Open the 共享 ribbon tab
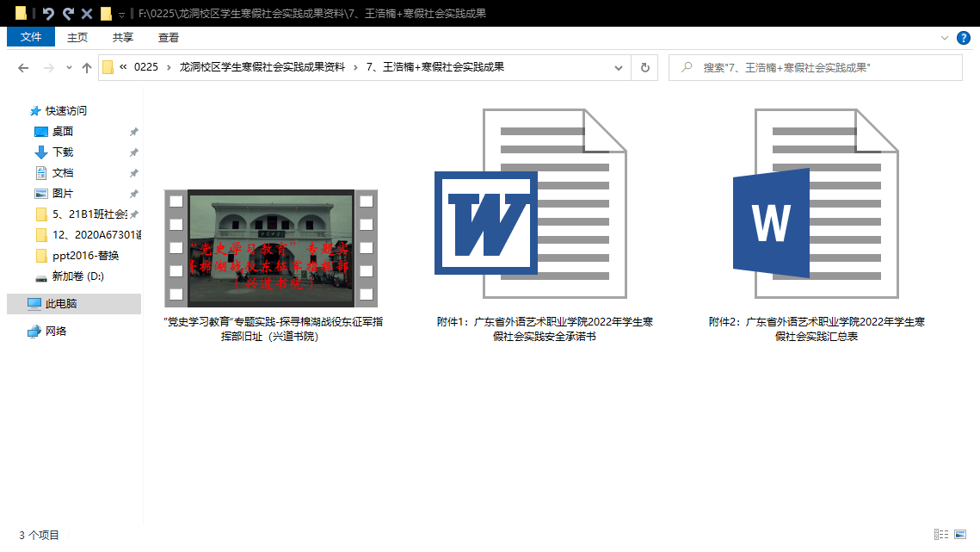The image size is (980, 552). [x=123, y=37]
